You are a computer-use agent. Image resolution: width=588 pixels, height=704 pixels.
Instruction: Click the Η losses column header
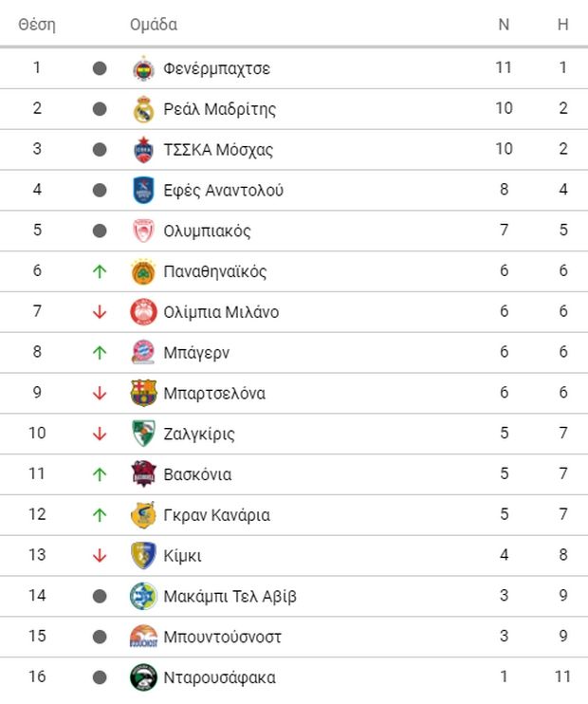pos(562,25)
